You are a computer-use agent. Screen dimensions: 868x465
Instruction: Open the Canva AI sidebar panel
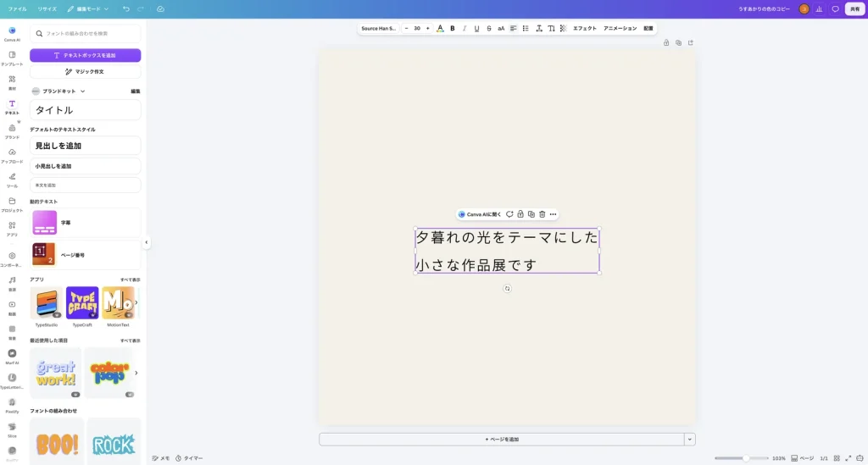(x=12, y=34)
